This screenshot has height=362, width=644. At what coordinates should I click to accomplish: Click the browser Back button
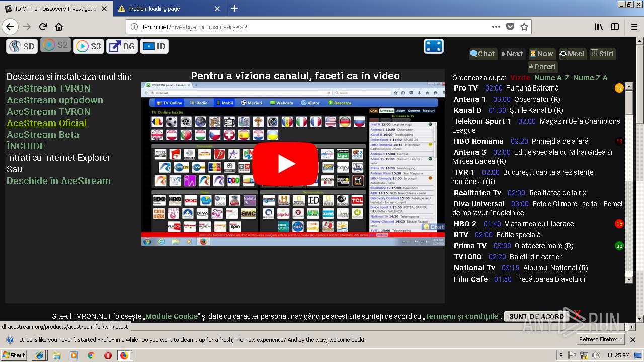tap(10, 27)
